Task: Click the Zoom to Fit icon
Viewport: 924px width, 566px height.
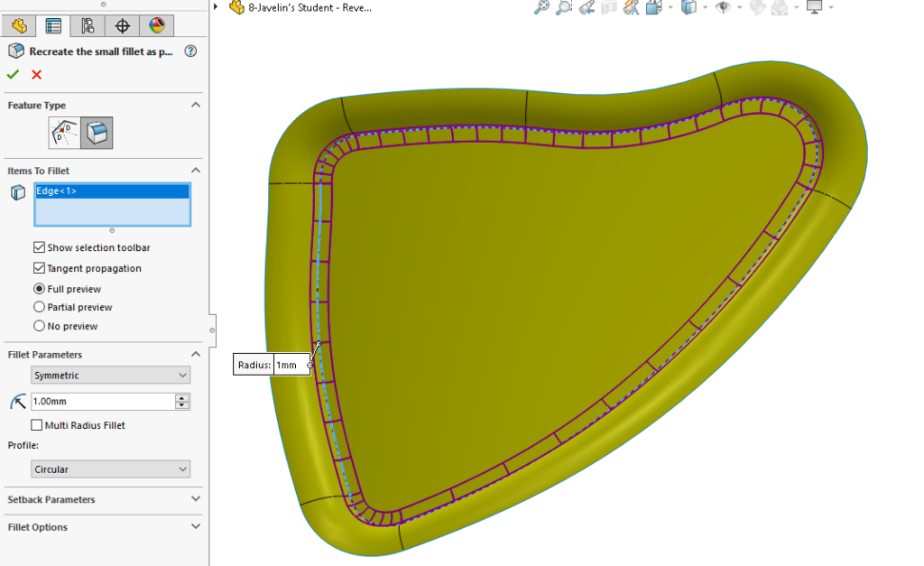Action: click(x=541, y=7)
